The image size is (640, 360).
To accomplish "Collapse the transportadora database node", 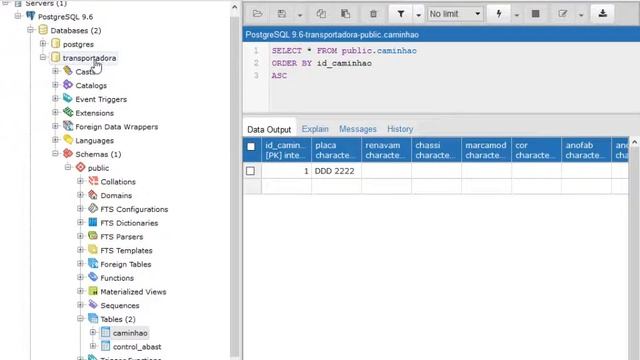I will click(43, 57).
